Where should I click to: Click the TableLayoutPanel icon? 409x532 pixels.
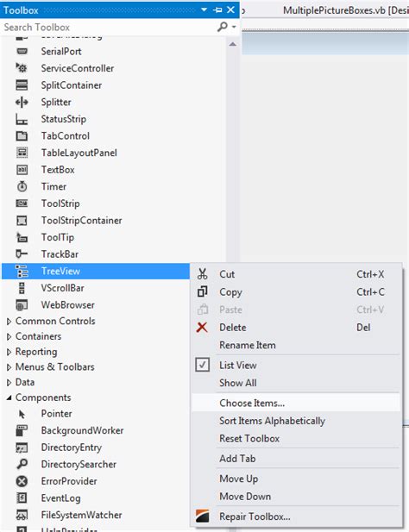tap(22, 153)
